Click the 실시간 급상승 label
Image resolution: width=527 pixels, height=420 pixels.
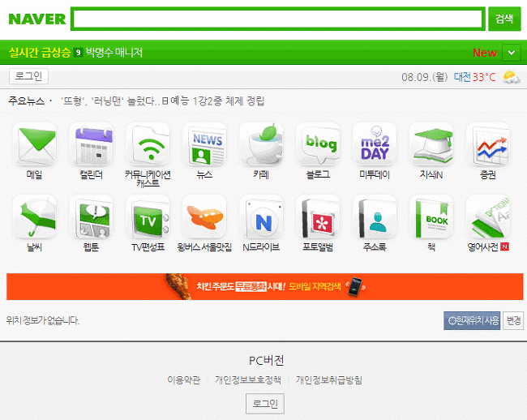pyautogui.click(x=40, y=53)
